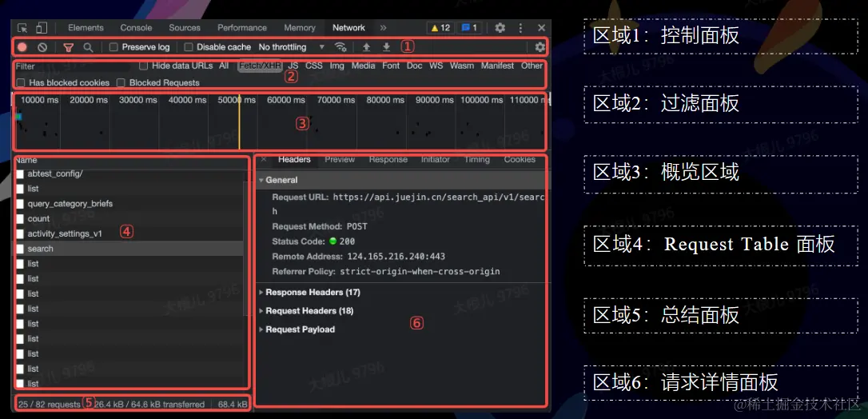Open the network search magnifier
The image size is (868, 419).
point(88,47)
